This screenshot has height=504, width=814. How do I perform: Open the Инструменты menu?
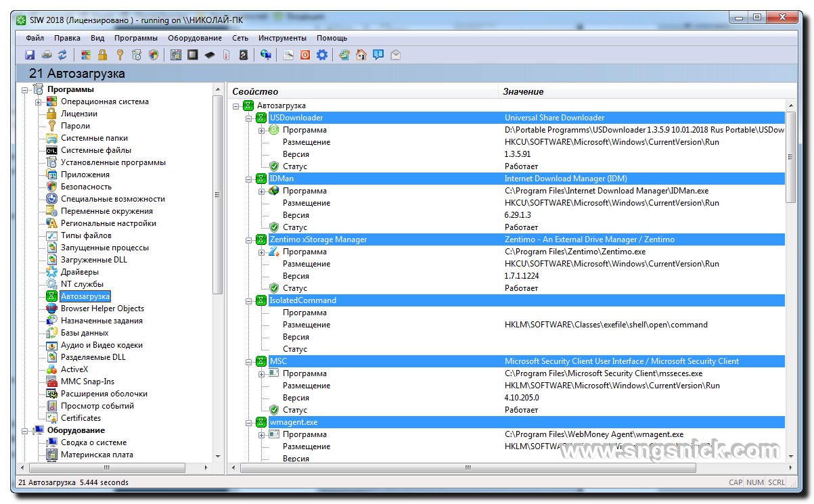tap(282, 38)
